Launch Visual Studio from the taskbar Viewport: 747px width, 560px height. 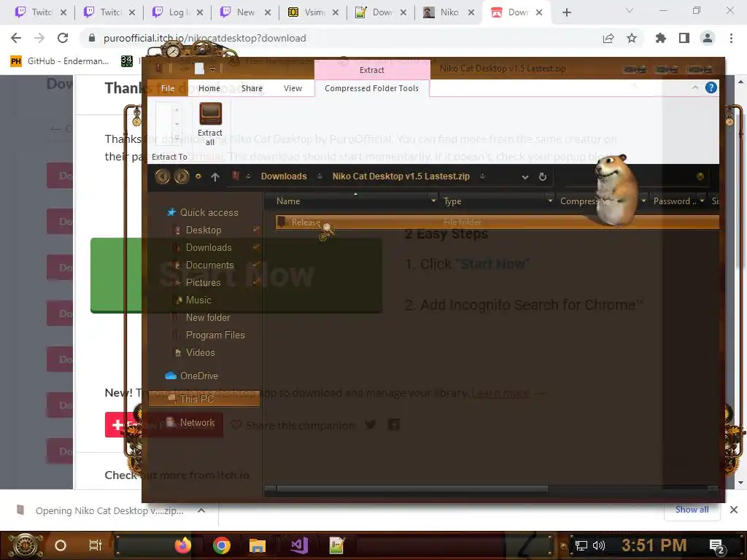tap(299, 545)
